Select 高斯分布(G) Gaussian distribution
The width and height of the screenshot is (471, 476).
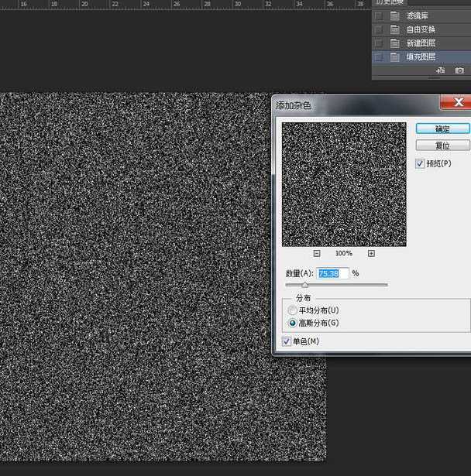pyautogui.click(x=292, y=323)
